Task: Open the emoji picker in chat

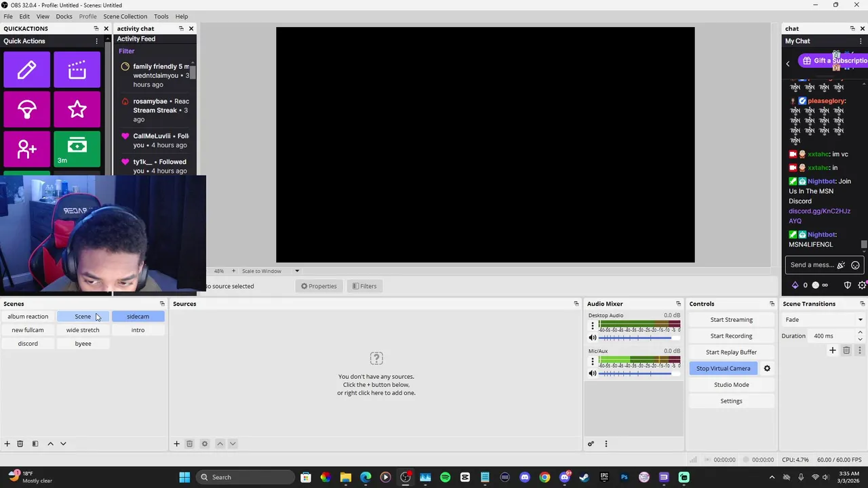Action: click(x=855, y=265)
